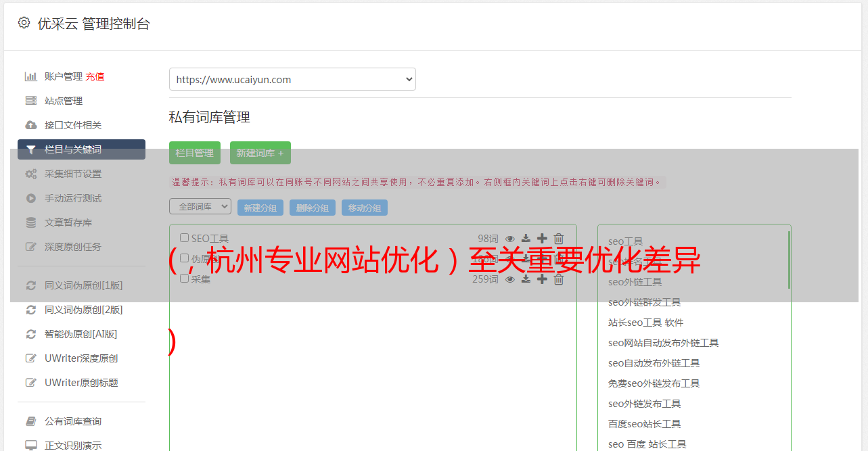Click the keyword list's green scrollbar
This screenshot has height=451, width=868.
pos(789,260)
